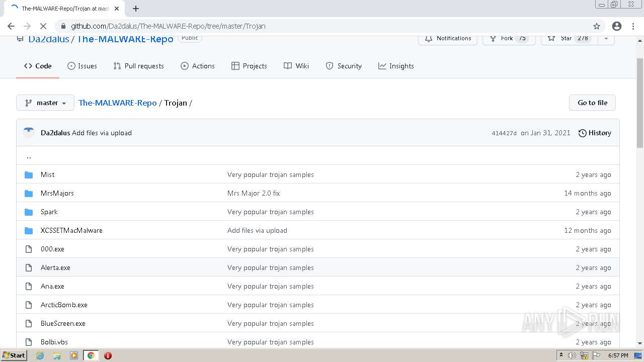Click the file icon beside 000.exe

pos(29,249)
